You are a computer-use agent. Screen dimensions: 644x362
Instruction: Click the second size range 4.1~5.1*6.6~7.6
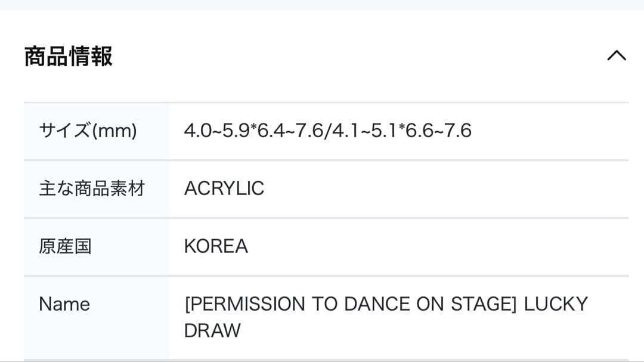401,130
